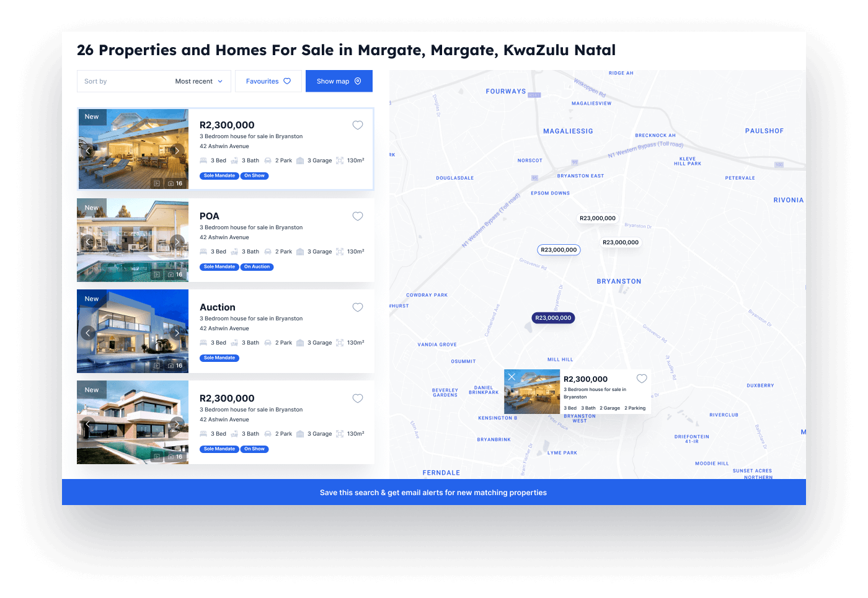Click the save search email alerts banner

[433, 492]
